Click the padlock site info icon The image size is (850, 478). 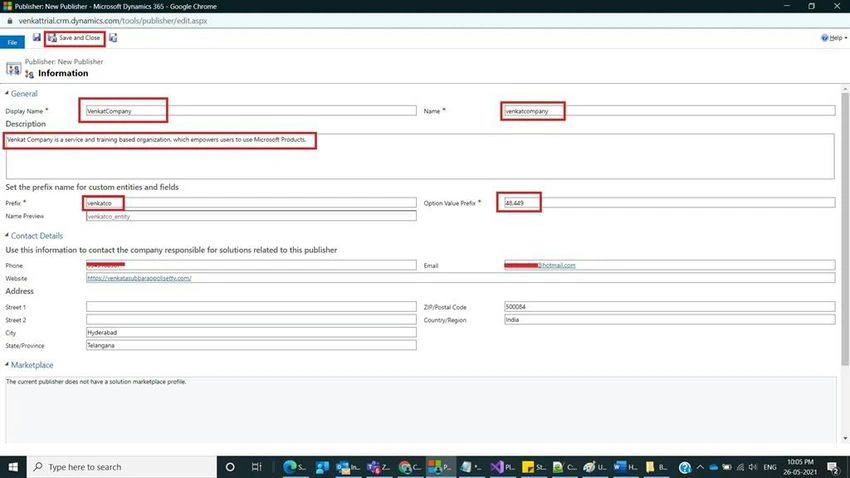coord(10,21)
